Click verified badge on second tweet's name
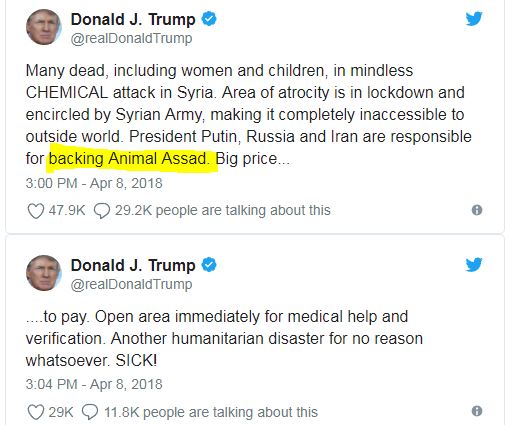This screenshot has width=509, height=425. pos(209,265)
